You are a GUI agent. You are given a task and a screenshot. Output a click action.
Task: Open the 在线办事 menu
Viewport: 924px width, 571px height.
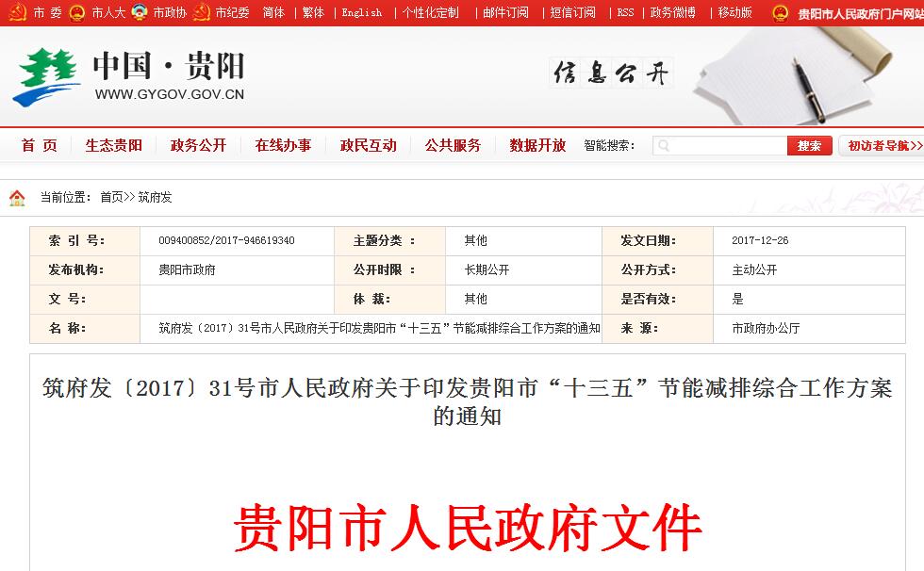pyautogui.click(x=283, y=145)
